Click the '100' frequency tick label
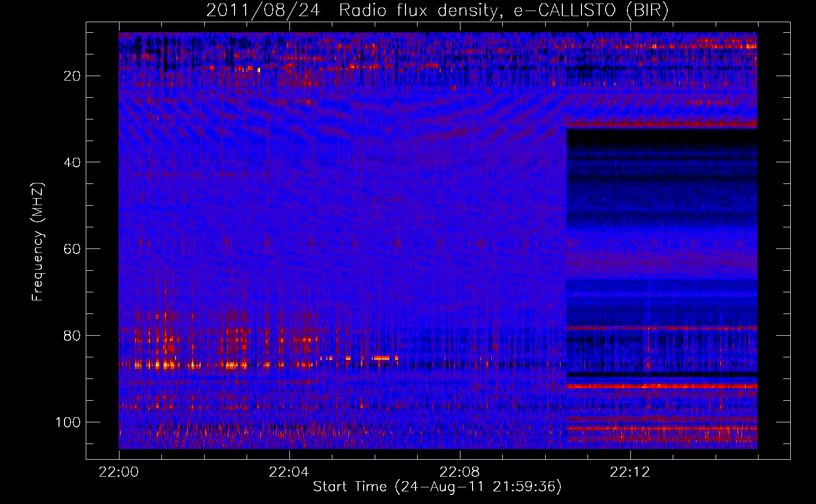This screenshot has width=816, height=504. [x=68, y=422]
